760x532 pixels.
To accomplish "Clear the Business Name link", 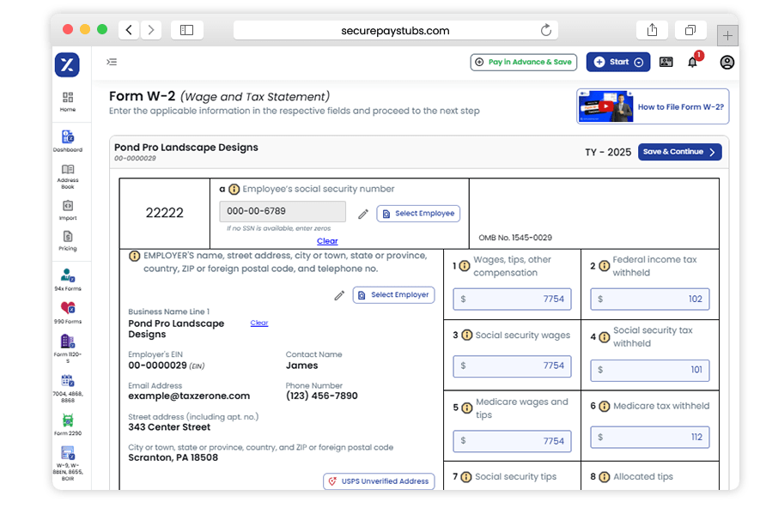I will coord(259,323).
